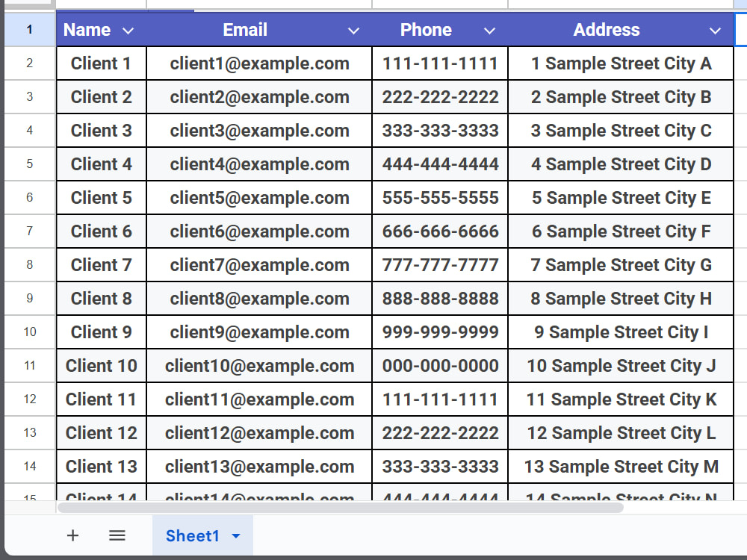Select row 4 header
Viewport: 747px width, 560px height.
[x=30, y=131]
